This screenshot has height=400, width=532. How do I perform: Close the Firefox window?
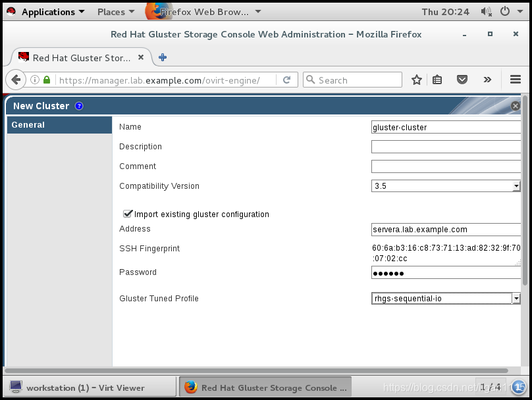pos(516,34)
